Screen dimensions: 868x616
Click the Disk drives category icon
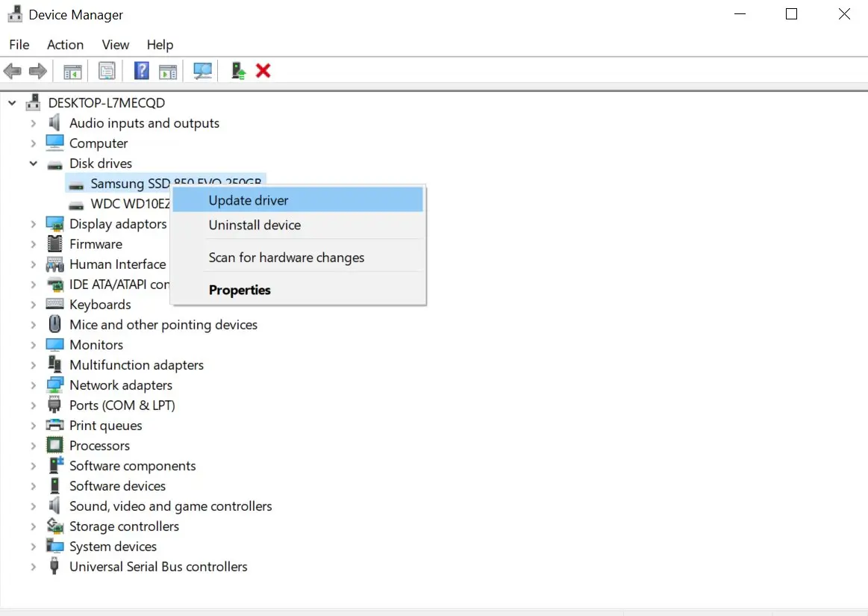pyautogui.click(x=54, y=164)
